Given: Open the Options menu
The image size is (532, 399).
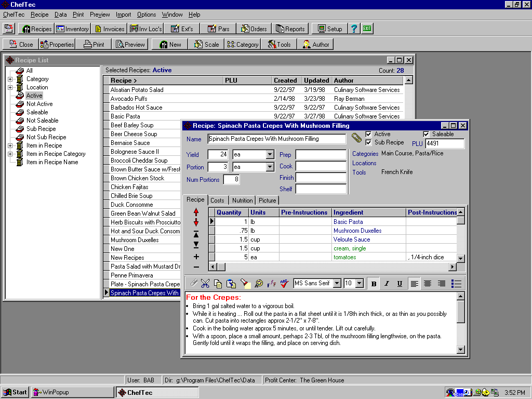Looking at the screenshot, I should [x=147, y=15].
